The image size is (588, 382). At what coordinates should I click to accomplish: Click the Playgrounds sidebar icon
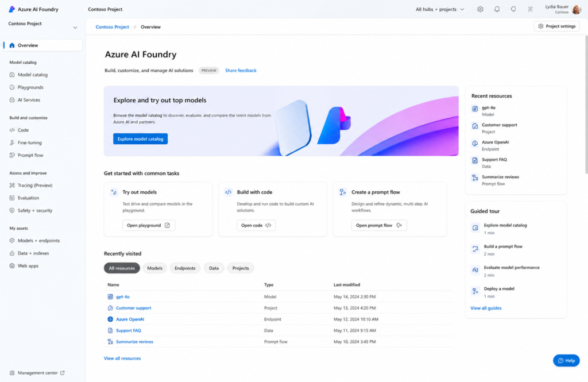click(x=12, y=87)
